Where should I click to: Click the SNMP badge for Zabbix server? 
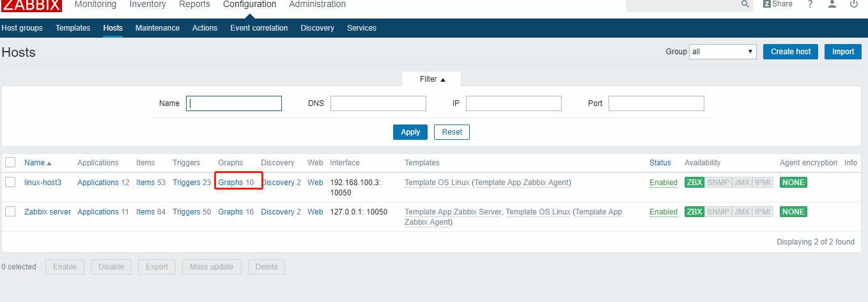(x=718, y=212)
